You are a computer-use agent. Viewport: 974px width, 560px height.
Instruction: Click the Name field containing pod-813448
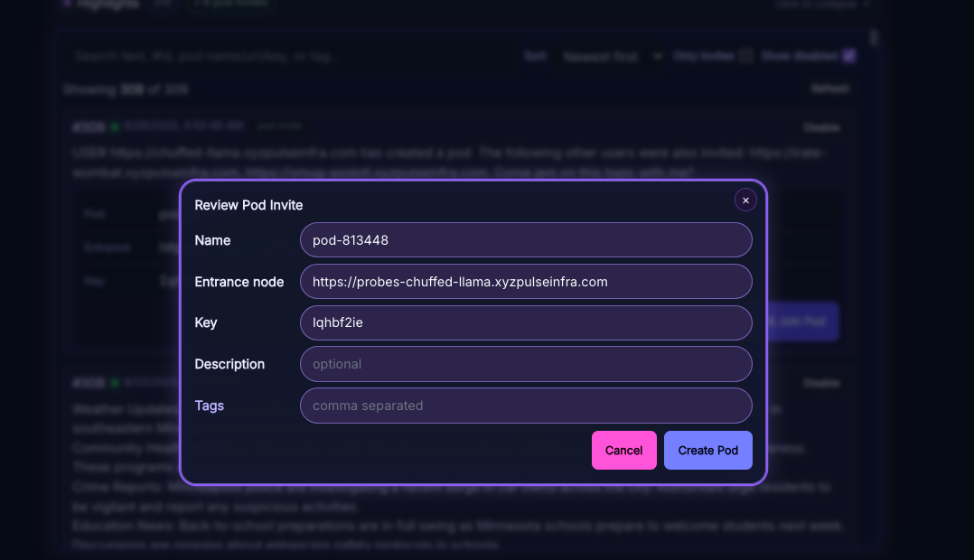526,240
